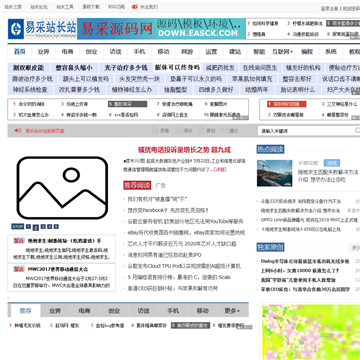This screenshot has width=360, height=360.
Task: Open 互联网+ in the main navigation bar
Action: (283, 52)
